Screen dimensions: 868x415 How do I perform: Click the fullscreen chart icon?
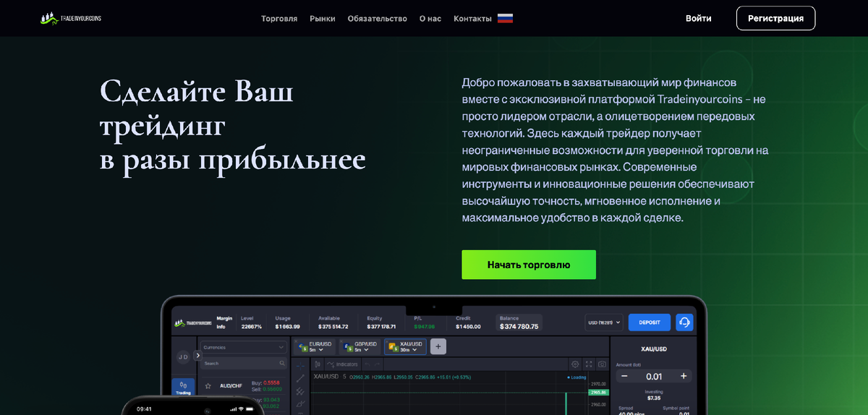pyautogui.click(x=589, y=364)
